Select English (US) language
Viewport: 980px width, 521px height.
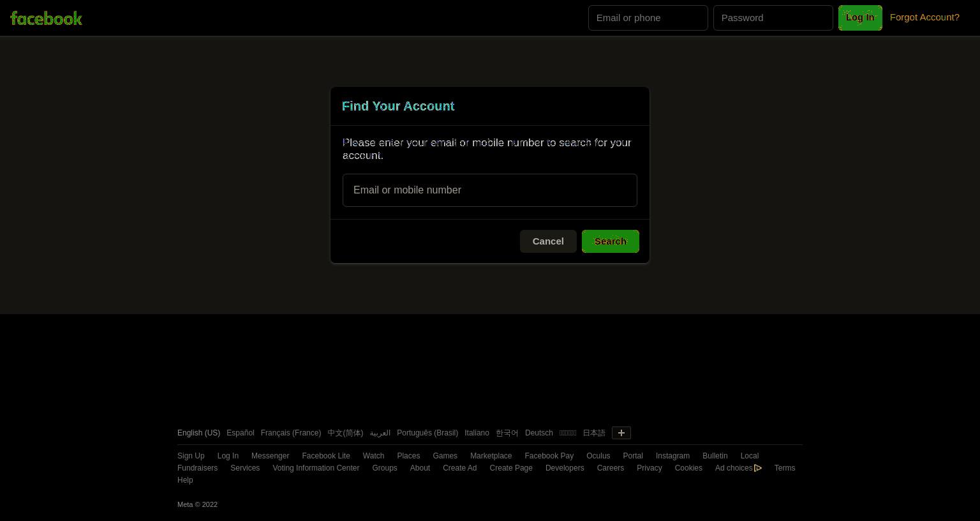pos(198,433)
